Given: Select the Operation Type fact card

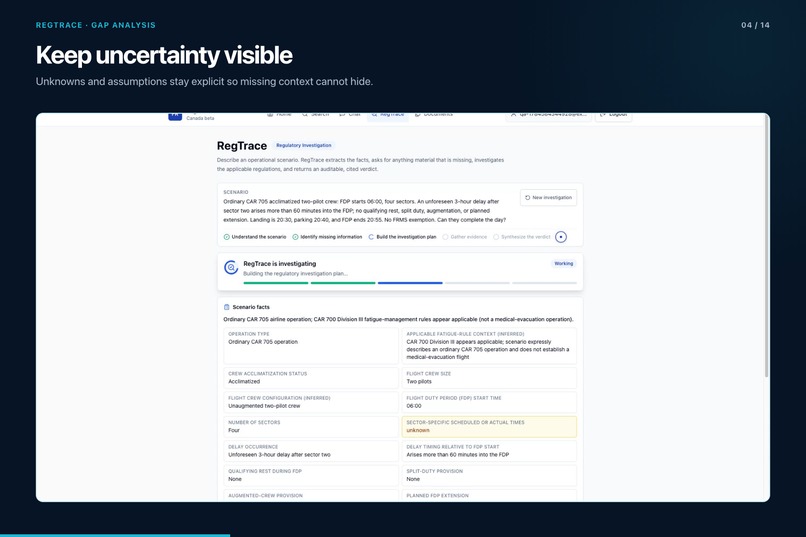Looking at the screenshot, I should click(x=311, y=346).
